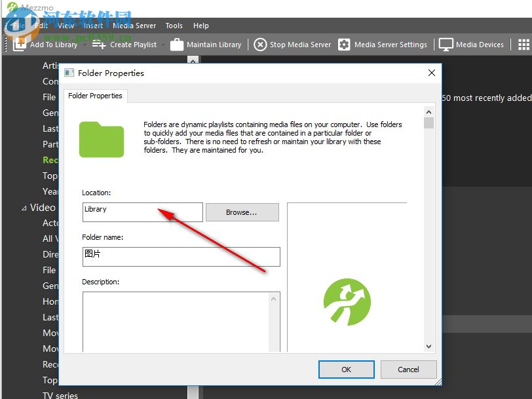
Task: Open the Insert menu
Action: pyautogui.click(x=93, y=26)
